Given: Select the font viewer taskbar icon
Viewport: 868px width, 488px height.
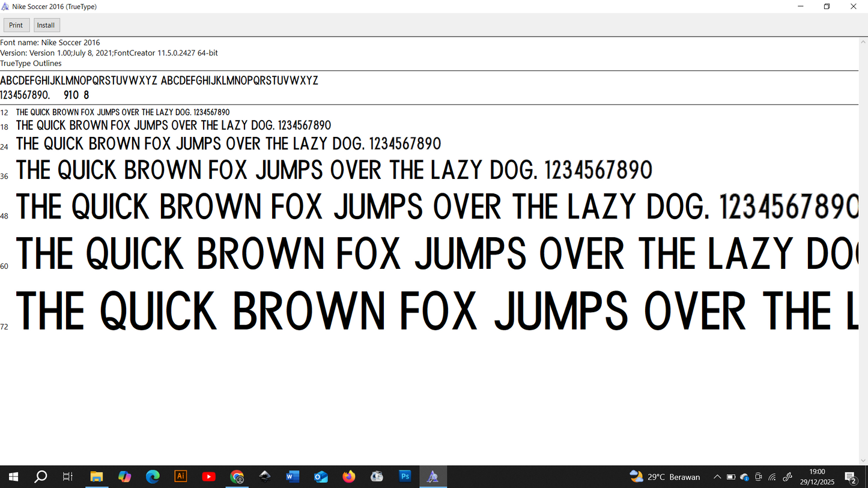Looking at the screenshot, I should (433, 477).
